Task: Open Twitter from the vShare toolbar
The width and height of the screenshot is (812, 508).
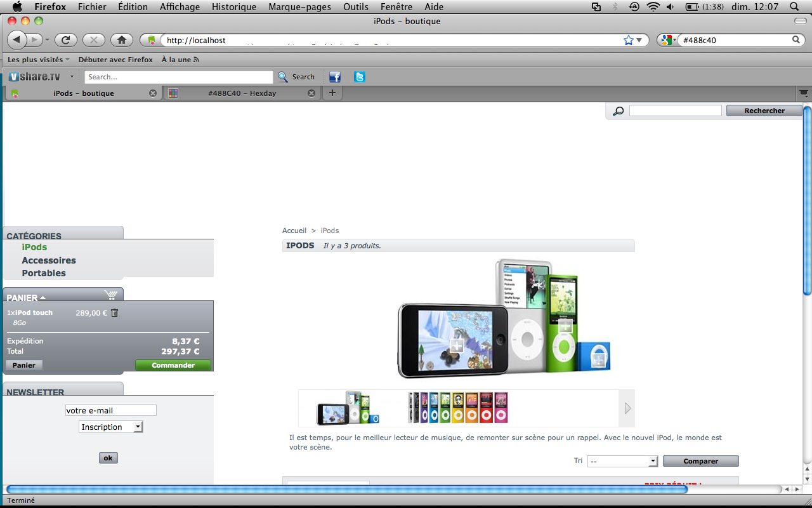Action: pyautogui.click(x=360, y=77)
